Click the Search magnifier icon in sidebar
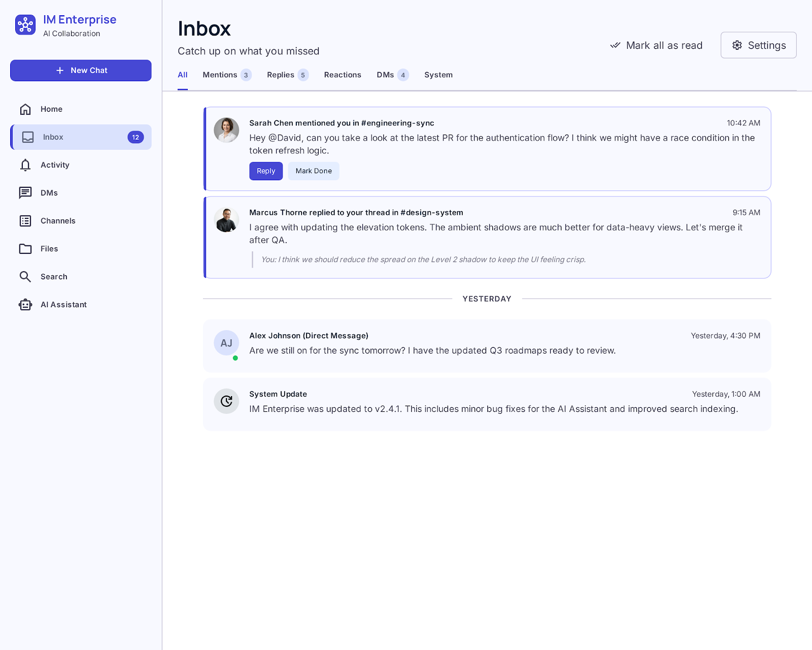The width and height of the screenshot is (812, 650). pos(25,277)
